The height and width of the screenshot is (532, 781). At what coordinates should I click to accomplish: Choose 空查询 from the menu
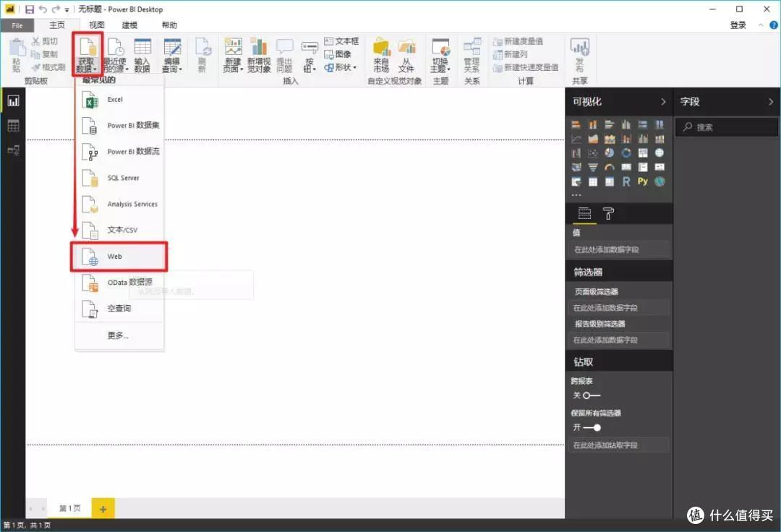[119, 309]
